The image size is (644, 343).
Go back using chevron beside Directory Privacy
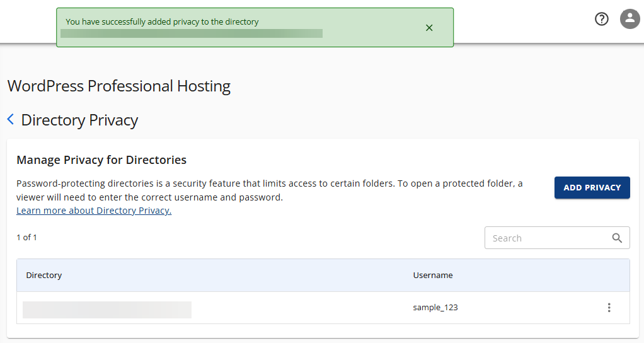(x=11, y=120)
